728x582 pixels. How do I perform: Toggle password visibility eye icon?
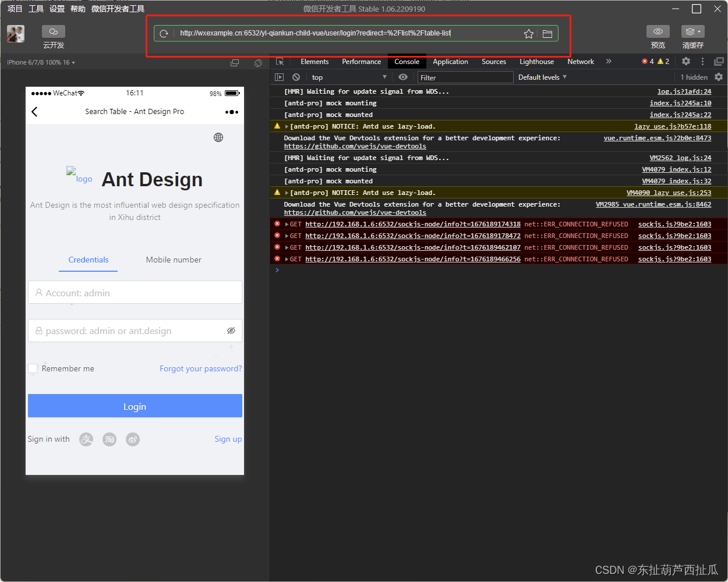231,331
